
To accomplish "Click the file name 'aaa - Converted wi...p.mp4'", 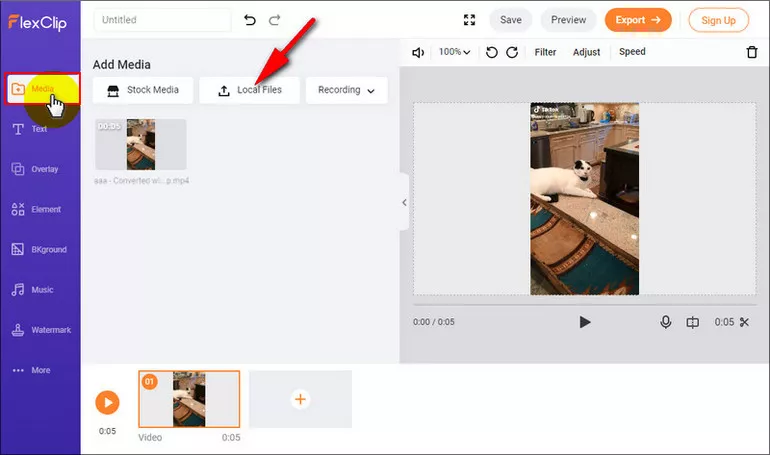I will coord(141,181).
